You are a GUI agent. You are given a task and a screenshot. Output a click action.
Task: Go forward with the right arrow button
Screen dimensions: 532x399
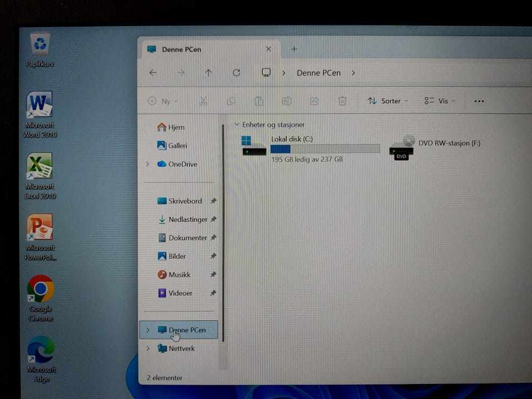pyautogui.click(x=181, y=73)
